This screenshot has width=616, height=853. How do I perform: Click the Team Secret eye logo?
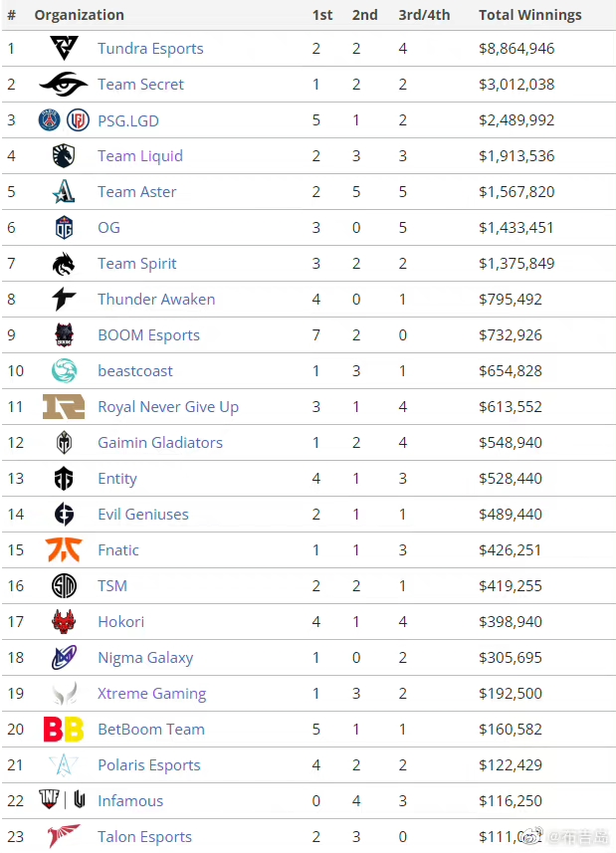pyautogui.click(x=64, y=84)
